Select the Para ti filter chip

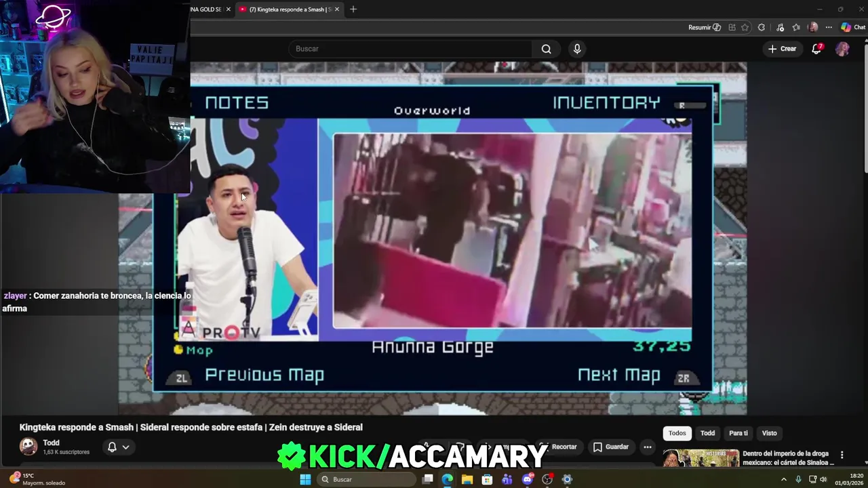[738, 433]
